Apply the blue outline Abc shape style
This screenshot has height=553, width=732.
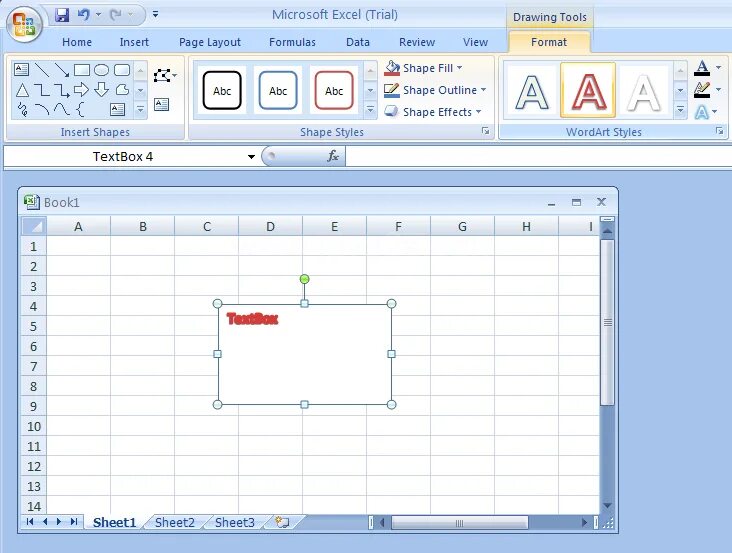[x=278, y=90]
